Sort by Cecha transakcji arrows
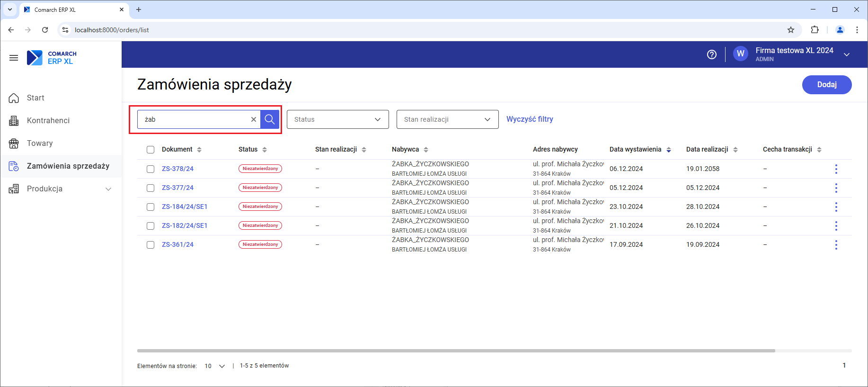The image size is (868, 387). pos(819,150)
